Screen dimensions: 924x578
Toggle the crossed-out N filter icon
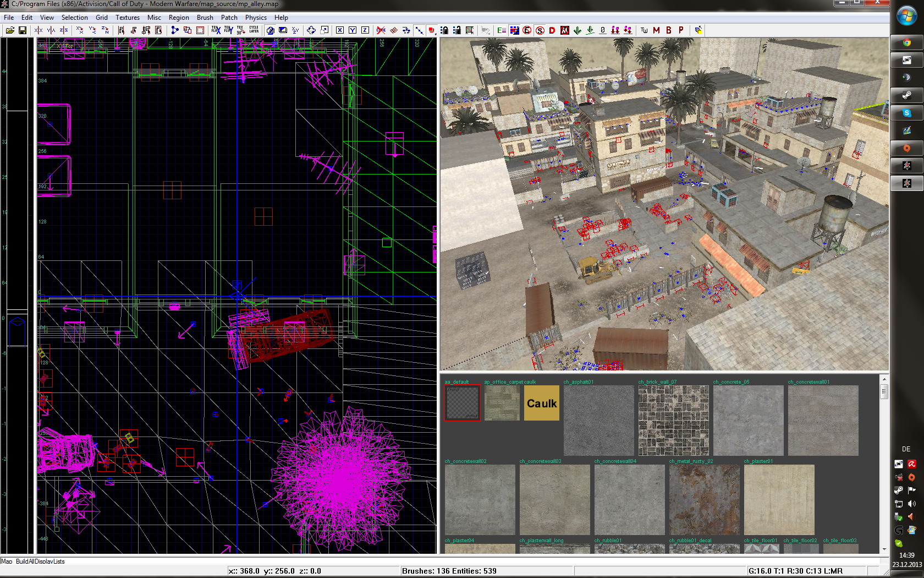pos(565,30)
